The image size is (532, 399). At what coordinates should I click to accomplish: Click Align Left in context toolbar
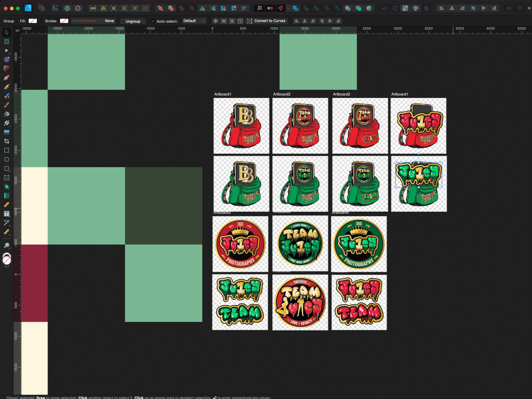point(297,21)
